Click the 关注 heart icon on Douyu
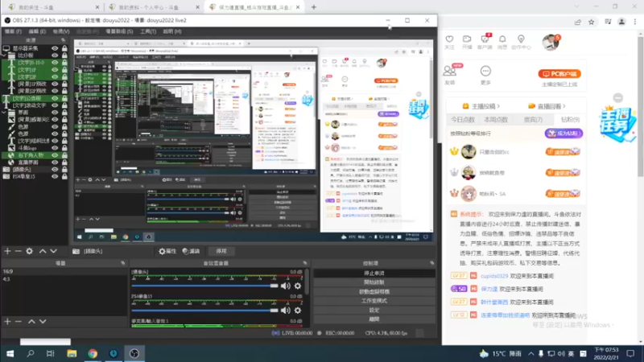The height and width of the screenshot is (362, 644). tap(449, 42)
